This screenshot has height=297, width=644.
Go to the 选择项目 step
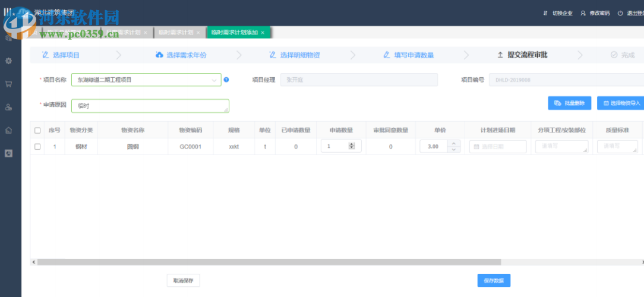point(66,55)
